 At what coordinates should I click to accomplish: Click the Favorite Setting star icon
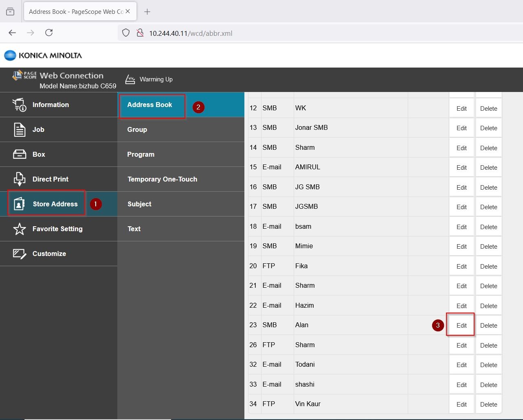tap(19, 229)
